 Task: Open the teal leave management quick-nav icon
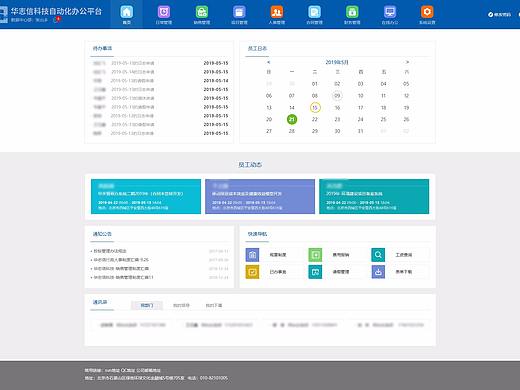(x=315, y=272)
